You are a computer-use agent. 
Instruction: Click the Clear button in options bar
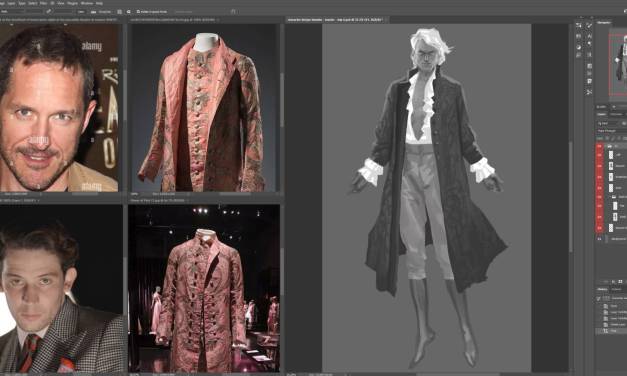point(81,12)
